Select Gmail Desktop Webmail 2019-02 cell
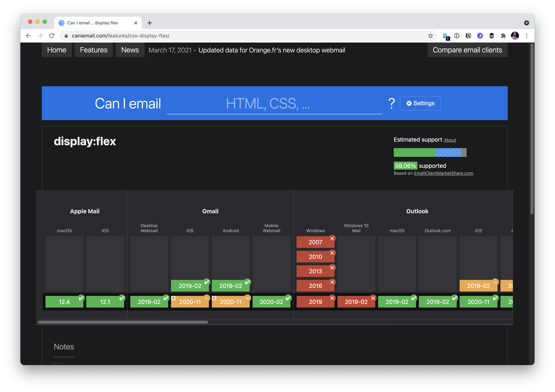 pyautogui.click(x=149, y=302)
